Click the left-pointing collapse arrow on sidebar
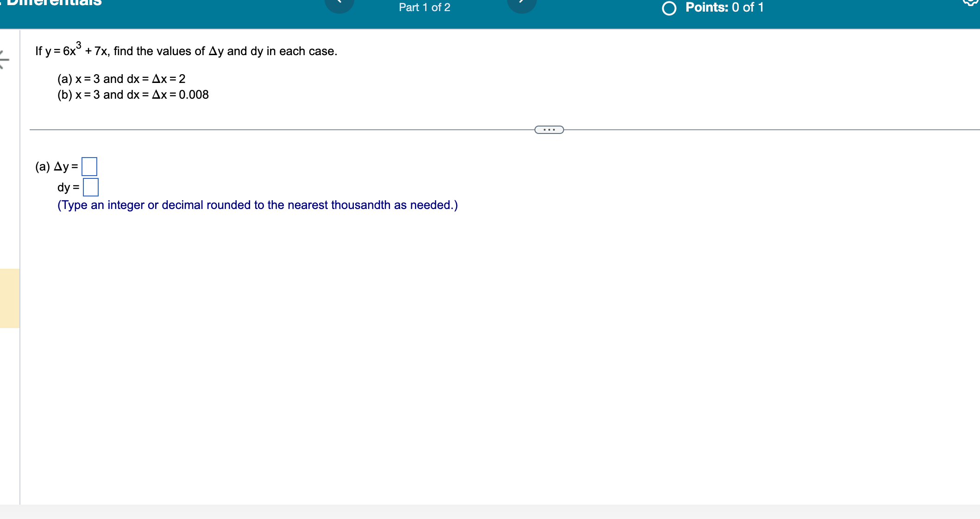 [4, 60]
